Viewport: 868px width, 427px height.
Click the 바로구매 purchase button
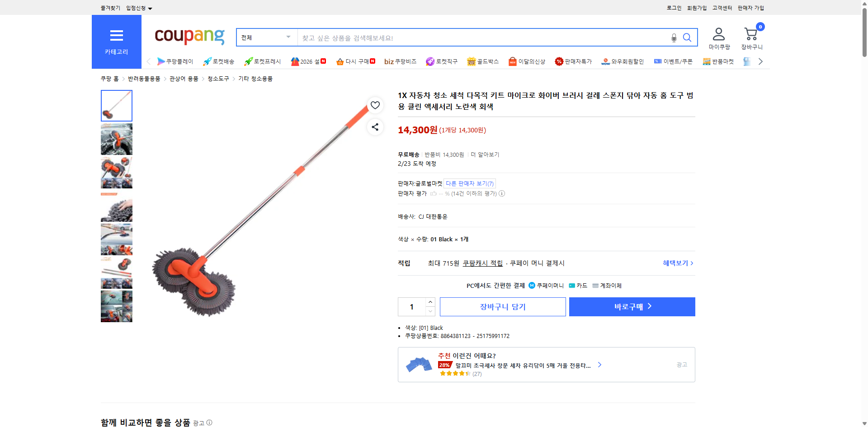click(x=632, y=306)
